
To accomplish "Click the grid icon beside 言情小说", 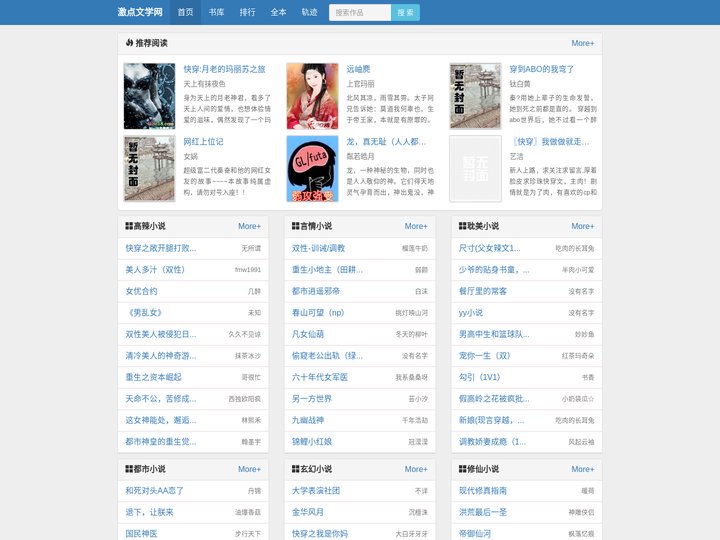I will click(296, 226).
